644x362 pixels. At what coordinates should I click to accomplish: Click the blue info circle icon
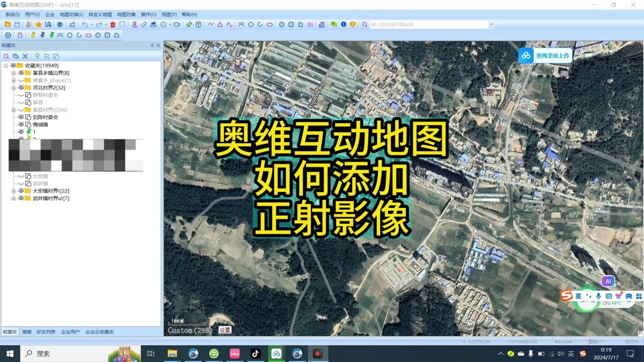[x=343, y=24]
